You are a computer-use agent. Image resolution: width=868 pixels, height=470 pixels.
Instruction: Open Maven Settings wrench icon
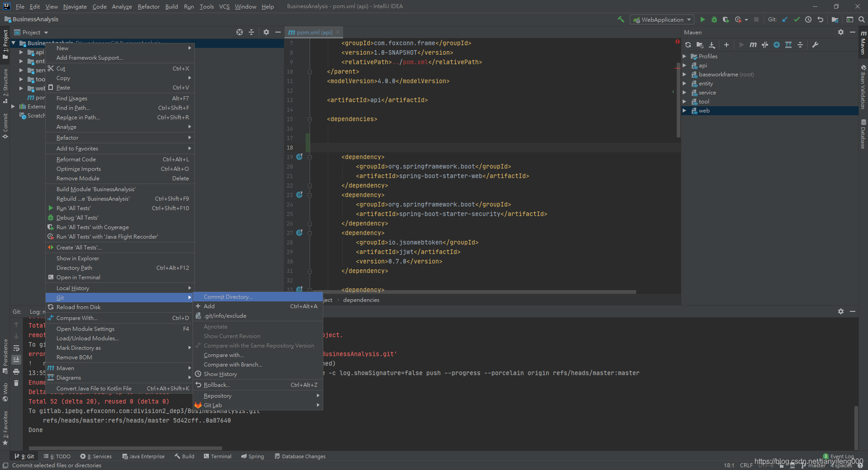tap(815, 45)
